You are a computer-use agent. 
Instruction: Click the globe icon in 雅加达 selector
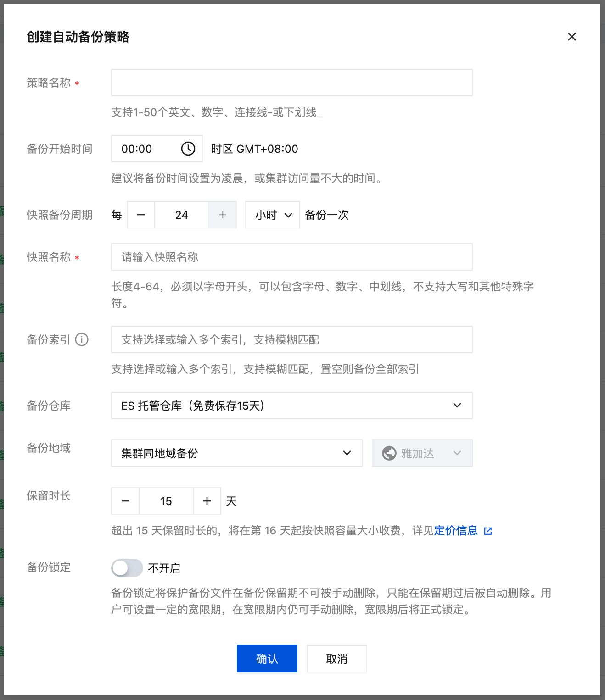point(389,453)
